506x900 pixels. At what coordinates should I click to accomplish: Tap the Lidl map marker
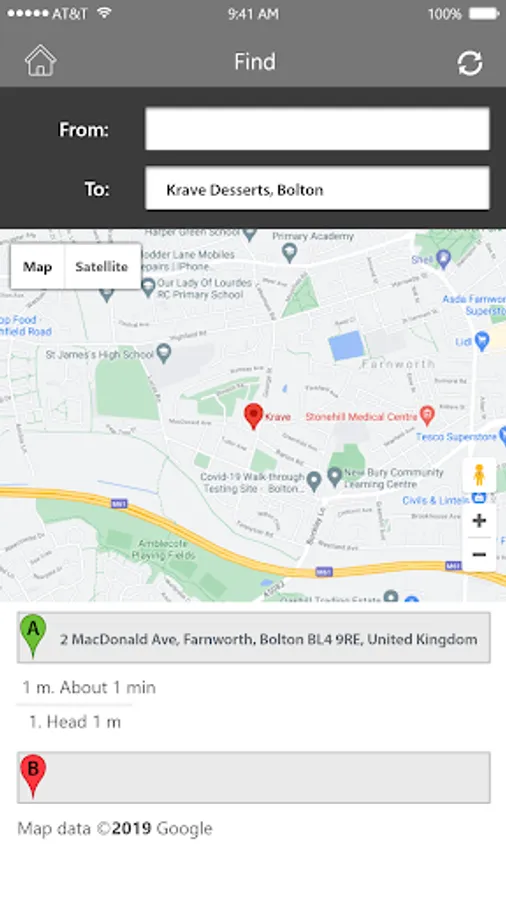pos(482,340)
